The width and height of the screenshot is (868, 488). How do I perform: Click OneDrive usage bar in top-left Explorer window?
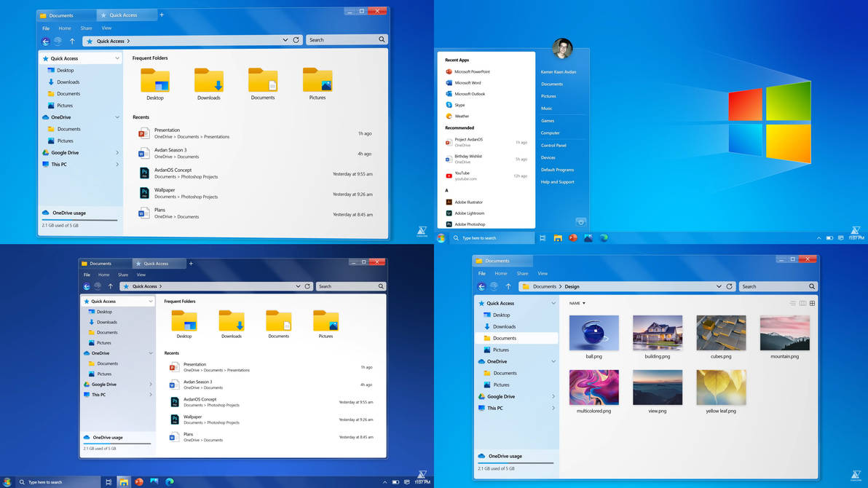[x=80, y=220]
